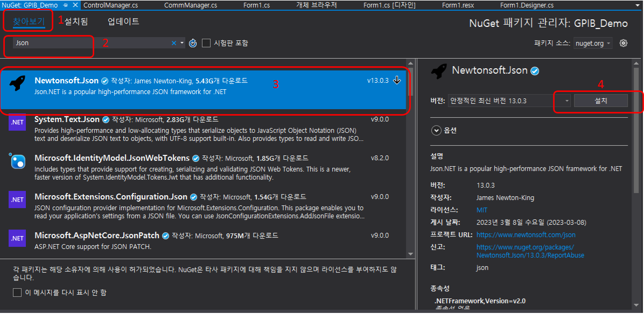Click the System.Text.Json .NET package icon
The image size is (644, 314).
[17, 122]
